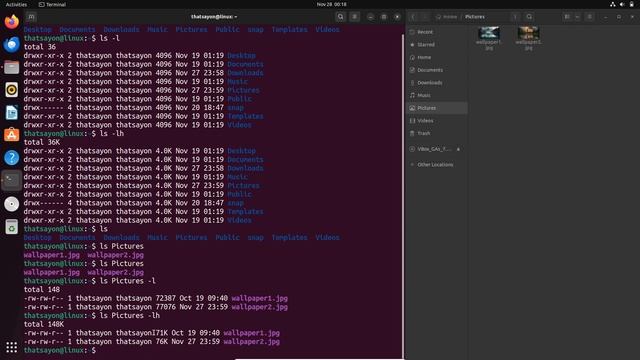Open Music in the Files sidebar
Image resolution: width=640 pixels, height=360 pixels.
[437, 95]
